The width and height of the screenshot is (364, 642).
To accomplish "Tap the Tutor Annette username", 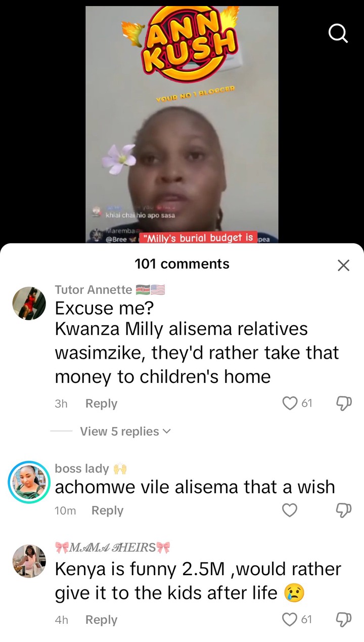I will (93, 289).
